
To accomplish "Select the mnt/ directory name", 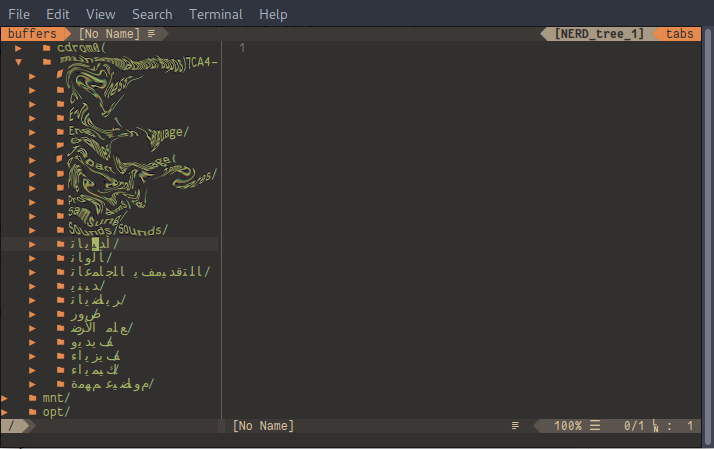I will coord(56,398).
